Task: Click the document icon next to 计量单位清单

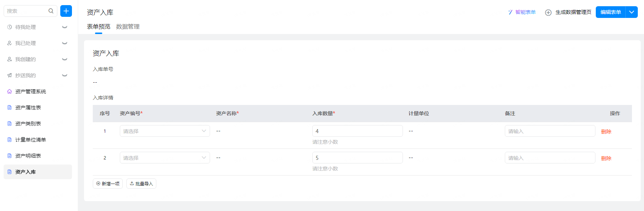Action: coord(9,140)
